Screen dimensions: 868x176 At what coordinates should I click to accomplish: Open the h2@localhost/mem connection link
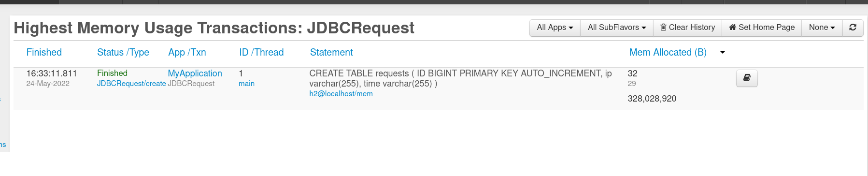point(341,94)
